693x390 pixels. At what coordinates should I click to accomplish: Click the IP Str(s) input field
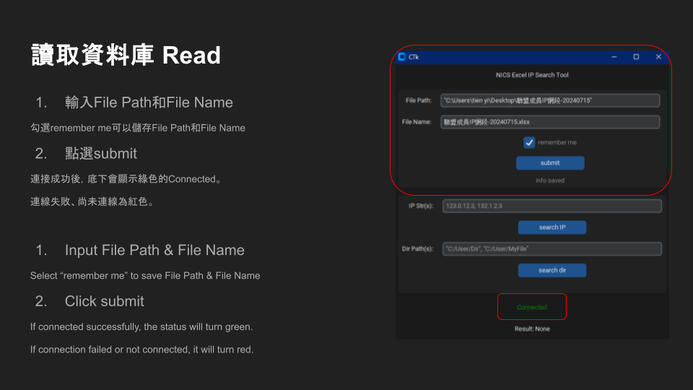(x=552, y=206)
